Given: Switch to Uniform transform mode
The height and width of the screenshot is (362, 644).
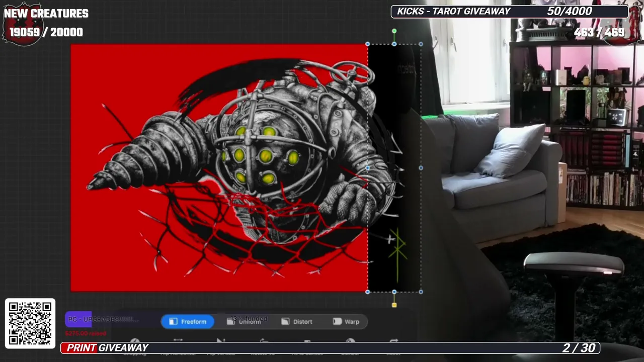Looking at the screenshot, I should pos(244,322).
